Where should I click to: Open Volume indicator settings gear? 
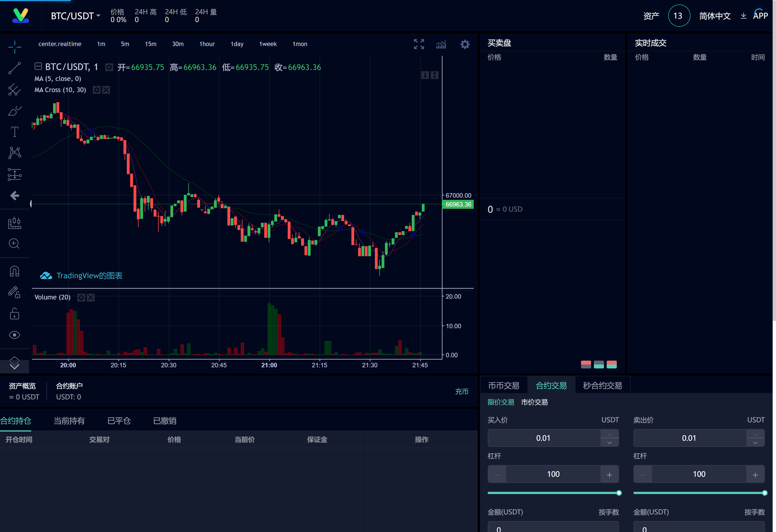click(x=81, y=297)
